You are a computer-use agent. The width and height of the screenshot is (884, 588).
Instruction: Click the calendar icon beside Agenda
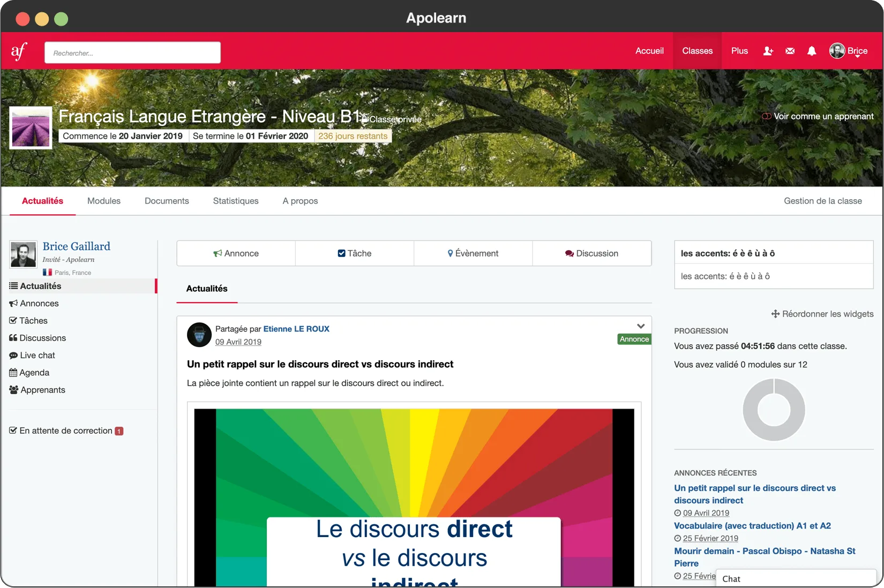coord(13,373)
